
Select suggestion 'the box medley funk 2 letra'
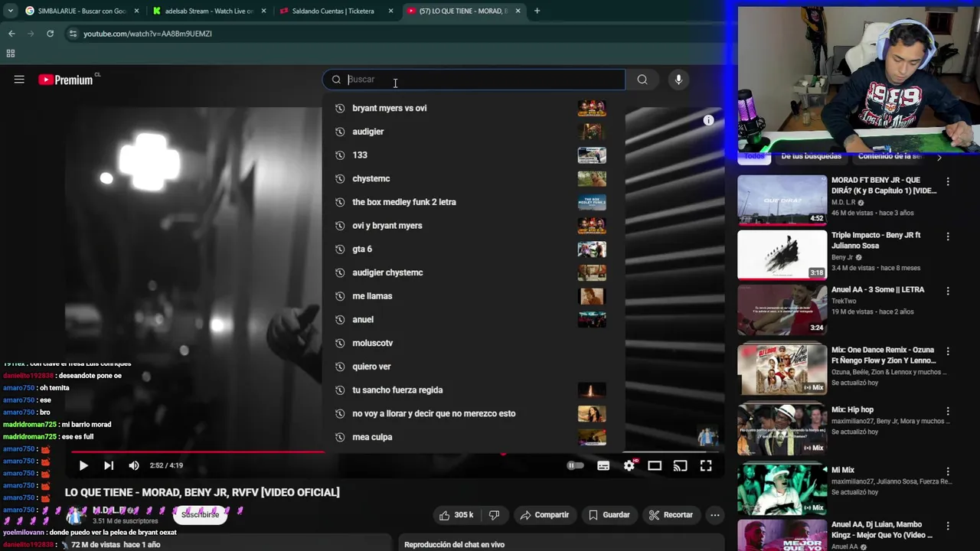(x=474, y=202)
